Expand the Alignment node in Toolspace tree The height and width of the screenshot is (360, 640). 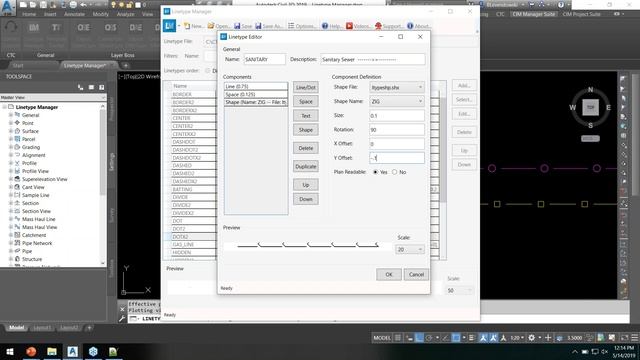pyautogui.click(x=11, y=155)
